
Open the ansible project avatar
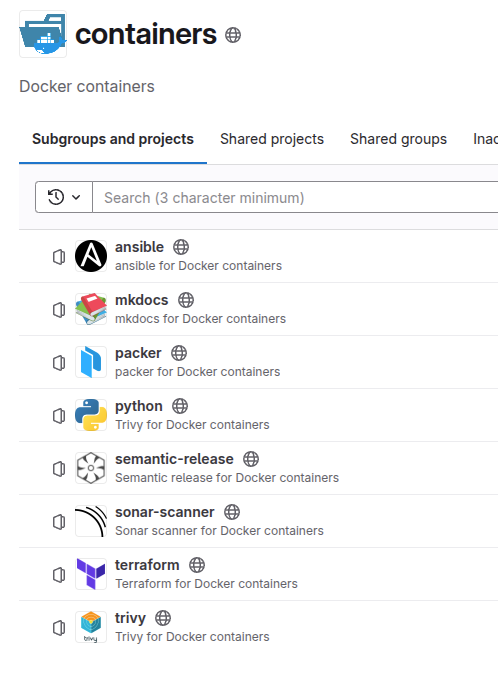point(91,256)
